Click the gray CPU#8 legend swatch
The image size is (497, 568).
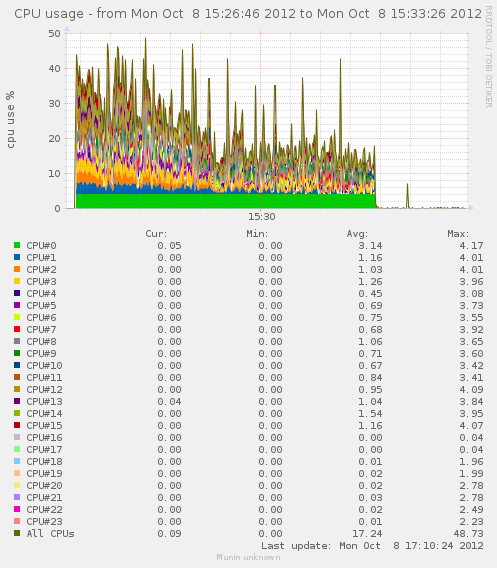pyautogui.click(x=17, y=341)
